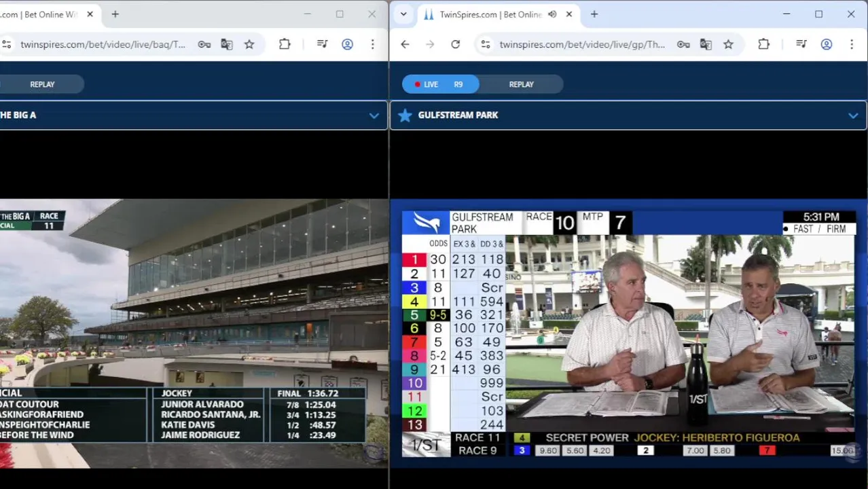Close the right window's TwinSpires tab
Viewport: 868px width, 489px height.
[569, 14]
